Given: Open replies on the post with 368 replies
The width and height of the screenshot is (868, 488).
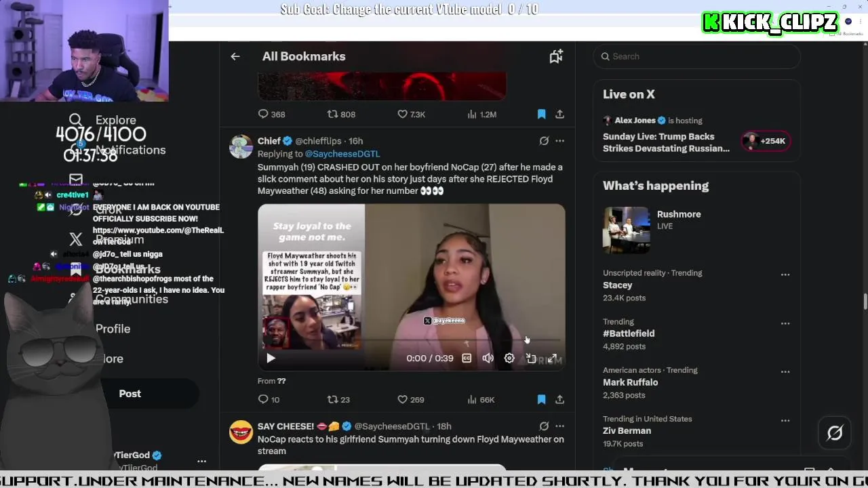Looking at the screenshot, I should 272,114.
